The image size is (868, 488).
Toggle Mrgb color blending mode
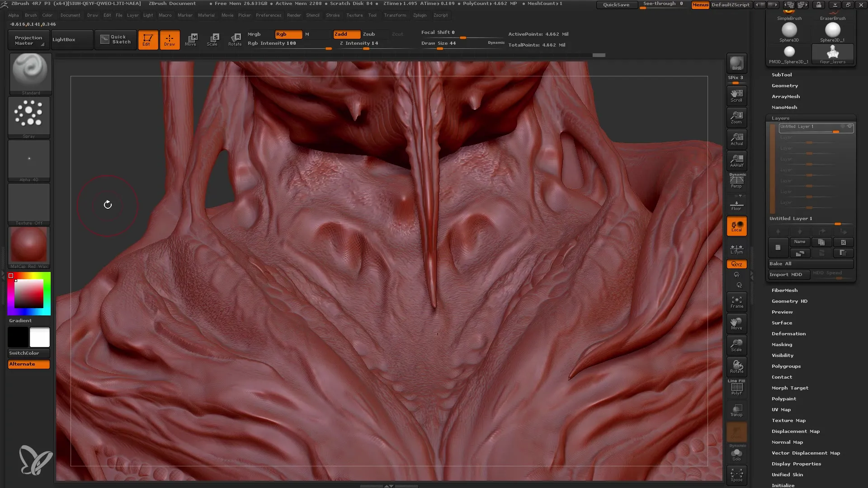(255, 34)
